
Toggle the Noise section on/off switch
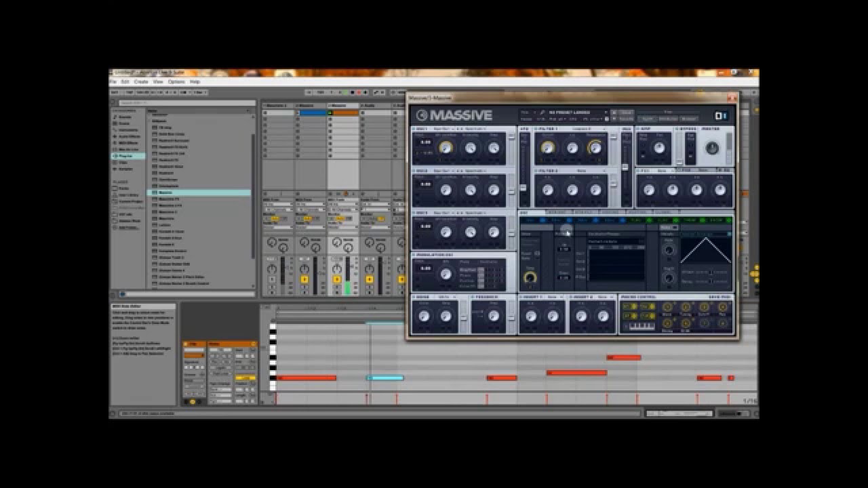pos(414,297)
